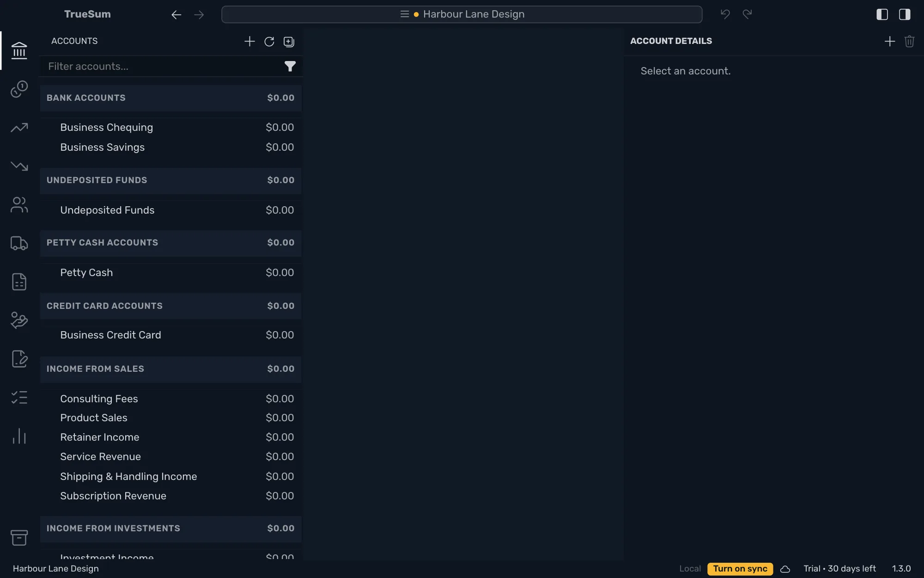The width and height of the screenshot is (924, 578).
Task: Open the Harbour Lane Design title bar menu
Action: (x=462, y=14)
